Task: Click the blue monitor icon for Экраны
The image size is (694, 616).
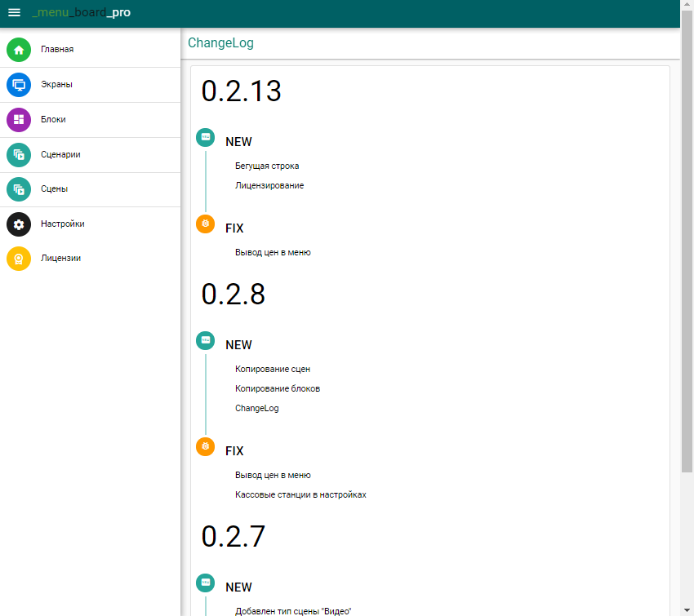Action: (x=19, y=85)
